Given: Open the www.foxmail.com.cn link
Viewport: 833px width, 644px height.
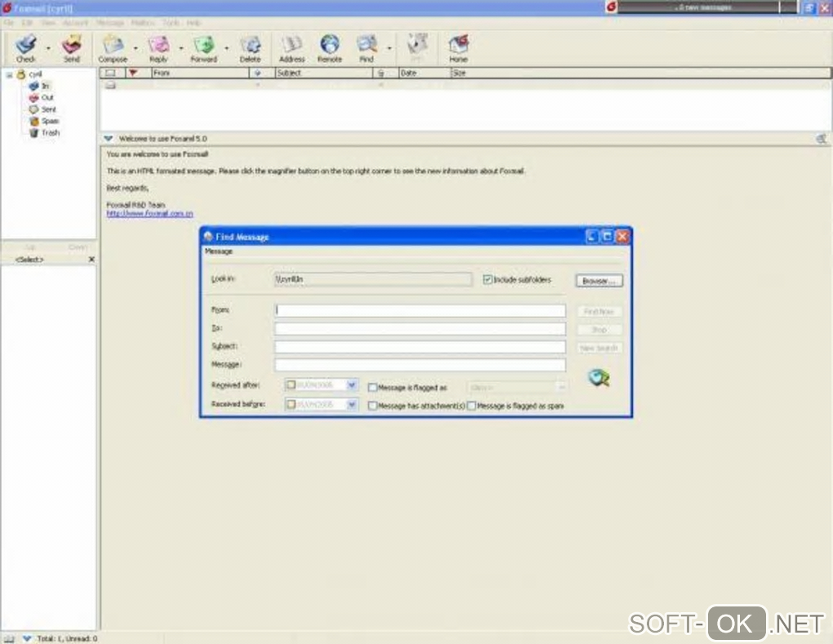Looking at the screenshot, I should (149, 213).
